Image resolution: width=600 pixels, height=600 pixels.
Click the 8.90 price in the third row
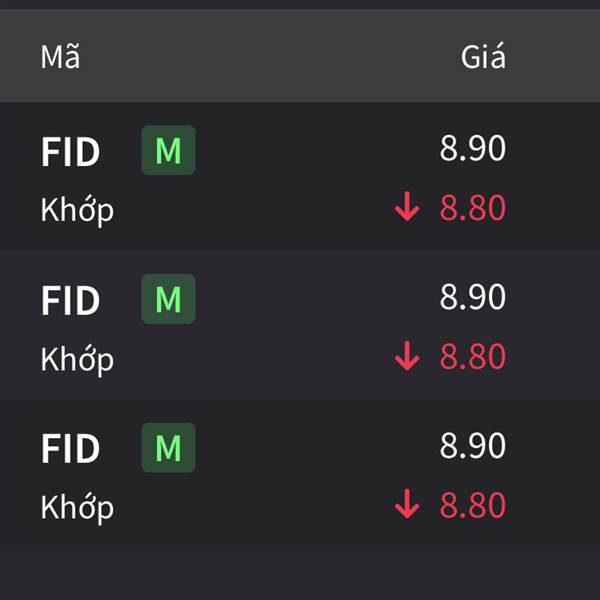tap(473, 445)
